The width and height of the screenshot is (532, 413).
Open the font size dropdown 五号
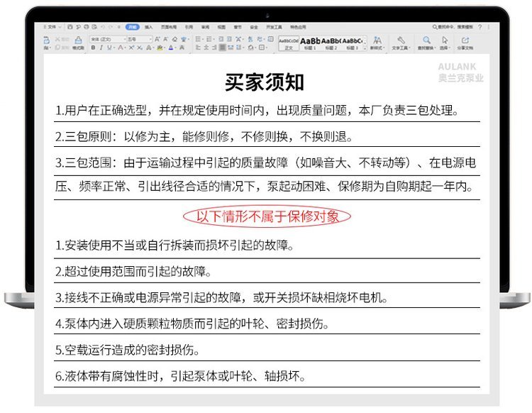tap(138, 38)
